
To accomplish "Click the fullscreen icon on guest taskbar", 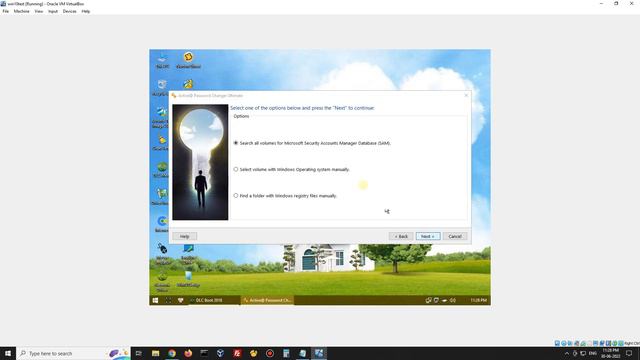I will (168, 300).
